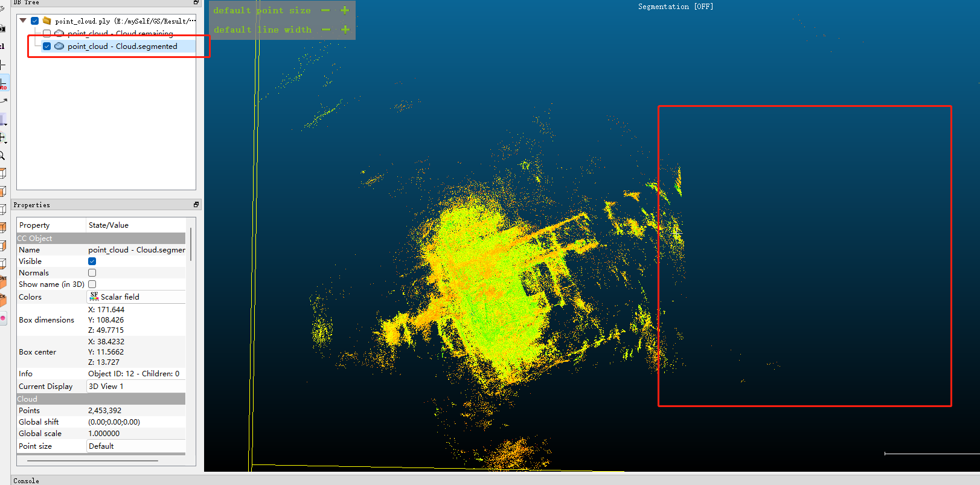
Task: Uncheck the Cloud.segmented checkbox in DB Tree
Action: 46,47
